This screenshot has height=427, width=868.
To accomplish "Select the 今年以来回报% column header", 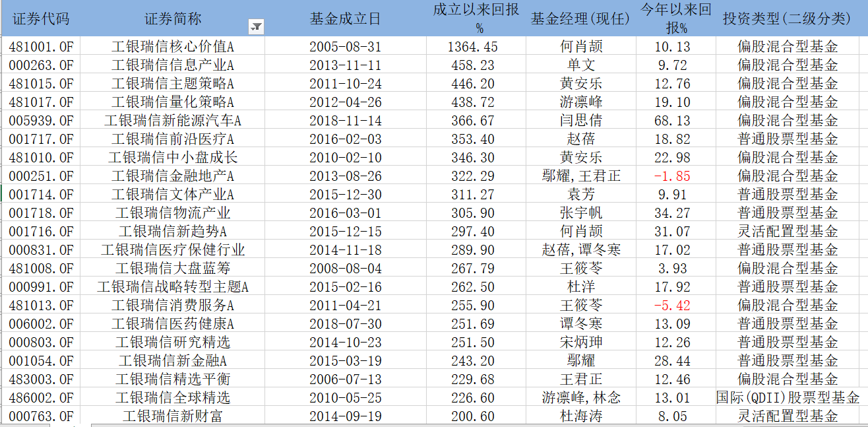I will 676,18.
